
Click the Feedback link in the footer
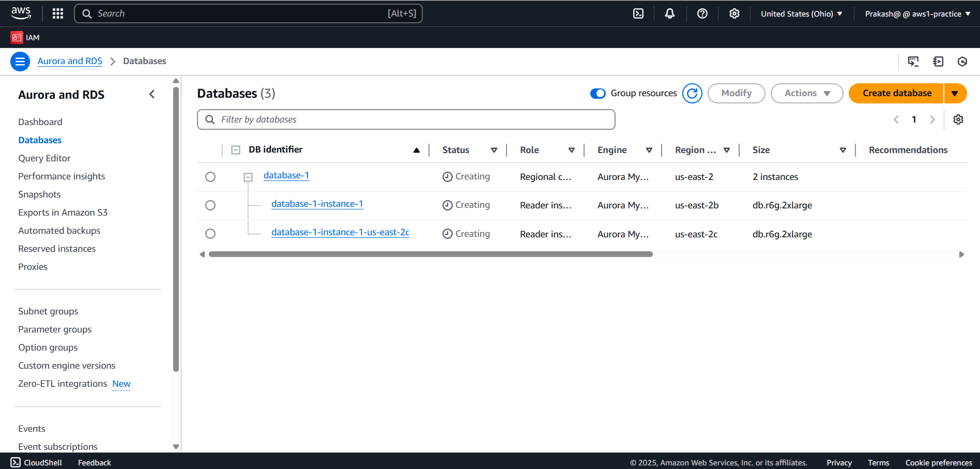click(95, 463)
